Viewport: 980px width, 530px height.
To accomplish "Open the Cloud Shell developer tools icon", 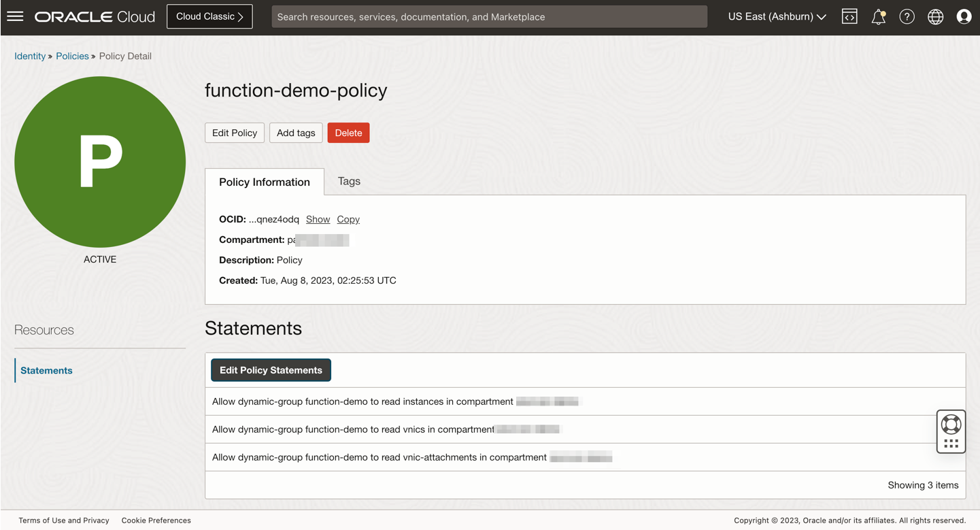I will [849, 16].
